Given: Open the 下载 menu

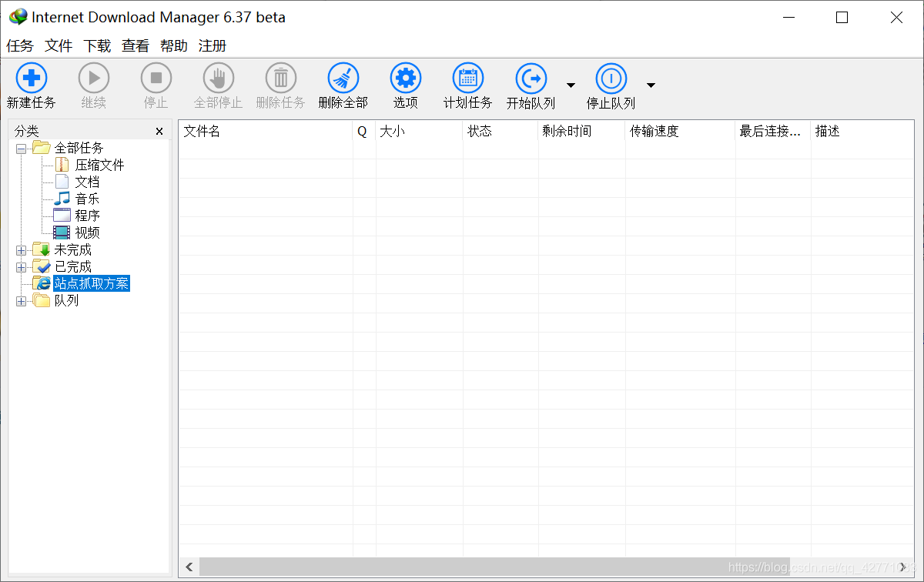Looking at the screenshot, I should point(97,46).
